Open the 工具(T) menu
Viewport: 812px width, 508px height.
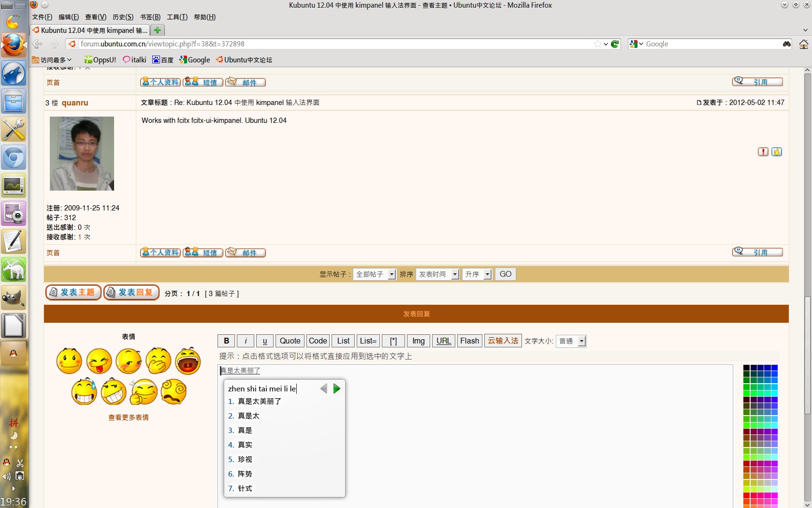click(177, 17)
